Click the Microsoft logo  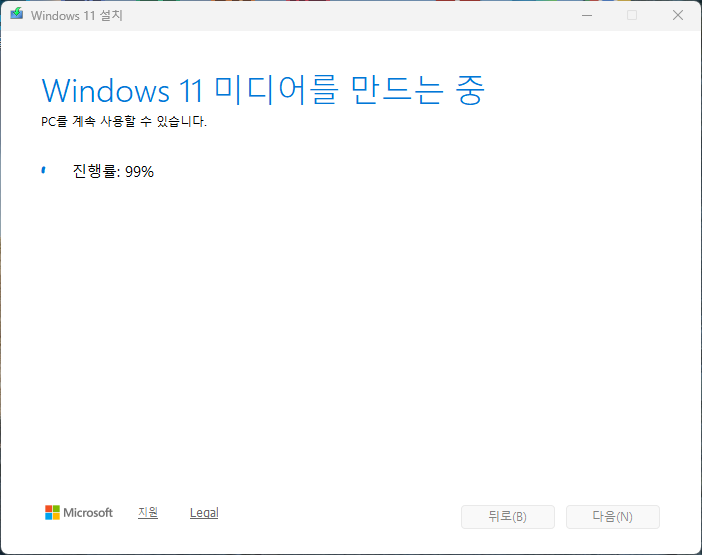pyautogui.click(x=79, y=513)
